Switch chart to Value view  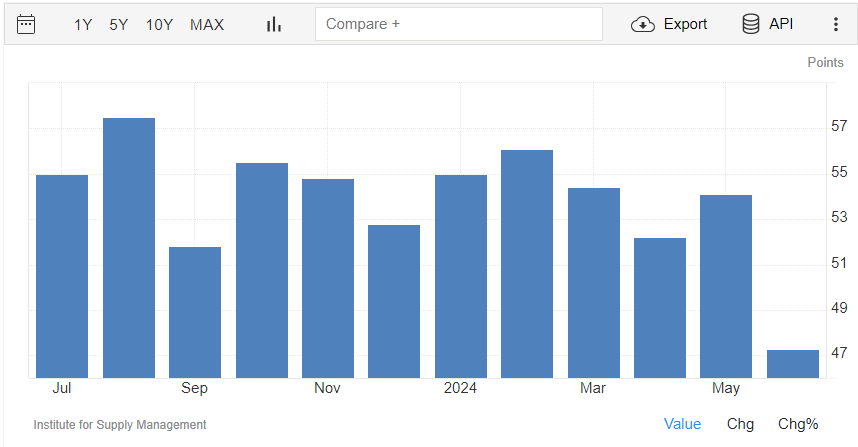tap(682, 424)
